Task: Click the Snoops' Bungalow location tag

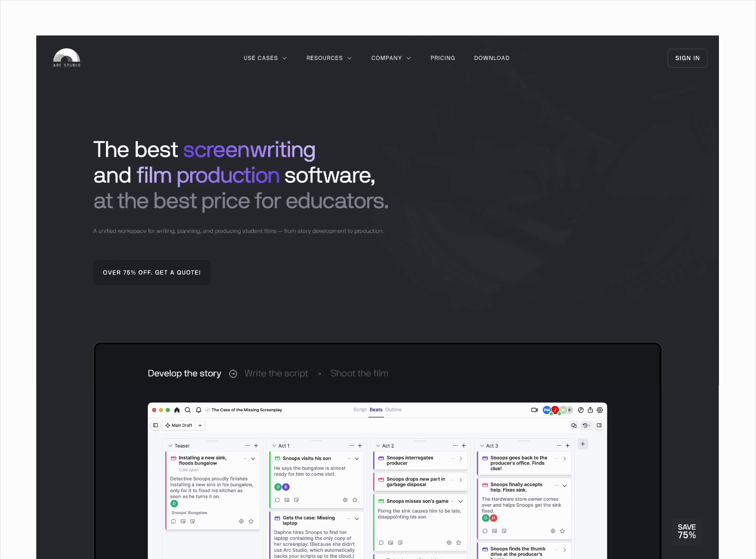Action: click(189, 513)
